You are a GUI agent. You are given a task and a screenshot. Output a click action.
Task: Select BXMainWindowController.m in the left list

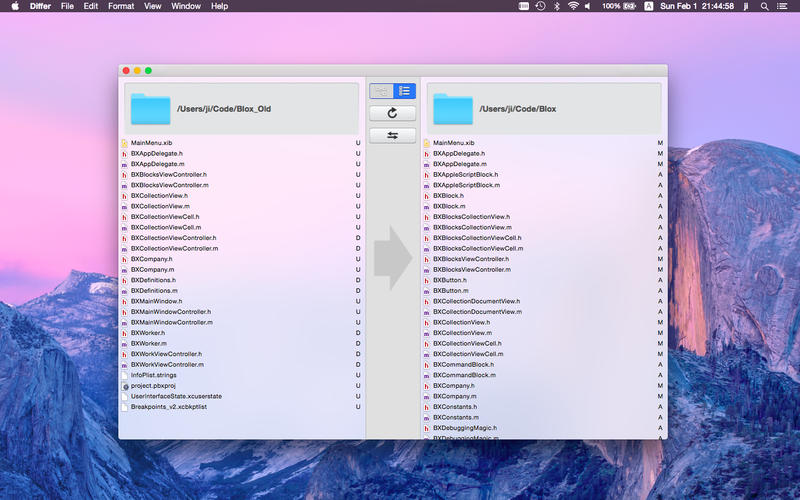242,322
